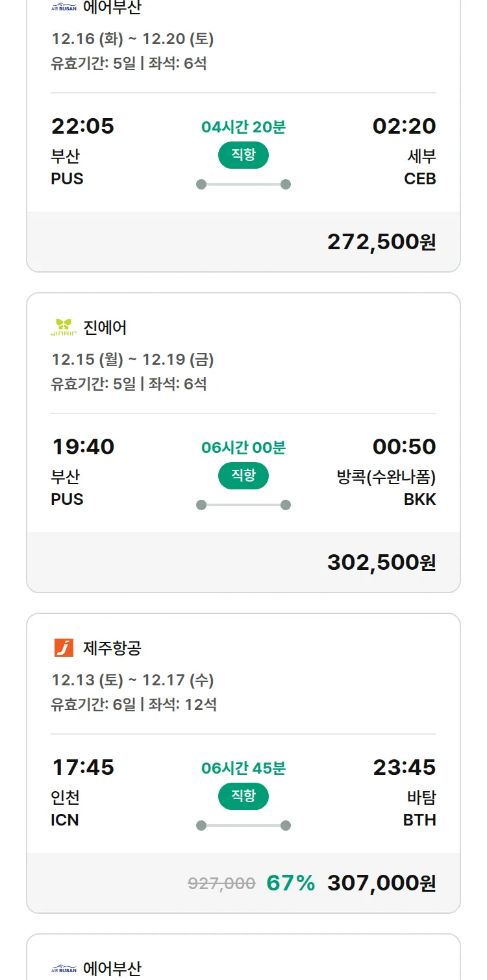Tap the crossed-out 927,000 original price
487x980 pixels.
click(221, 883)
